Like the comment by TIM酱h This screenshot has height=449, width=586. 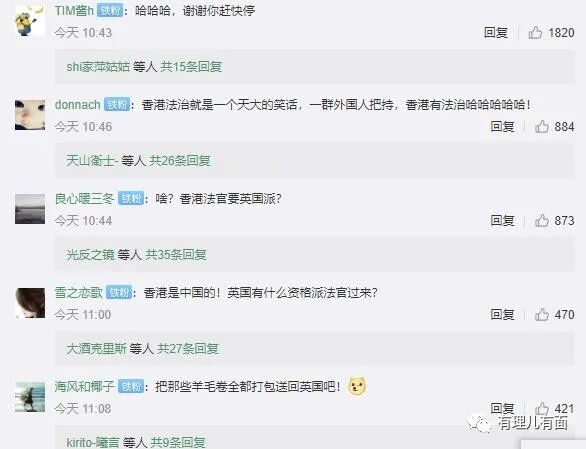pyautogui.click(x=535, y=33)
